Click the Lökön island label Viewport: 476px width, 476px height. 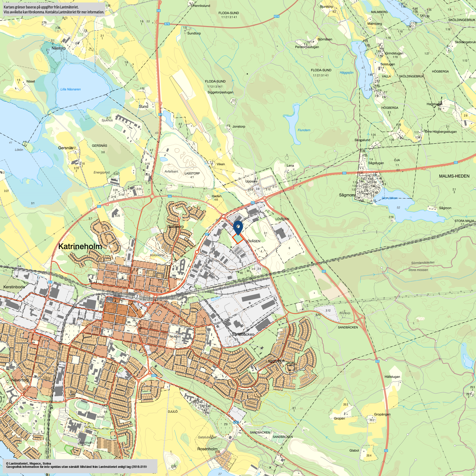tap(19, 150)
